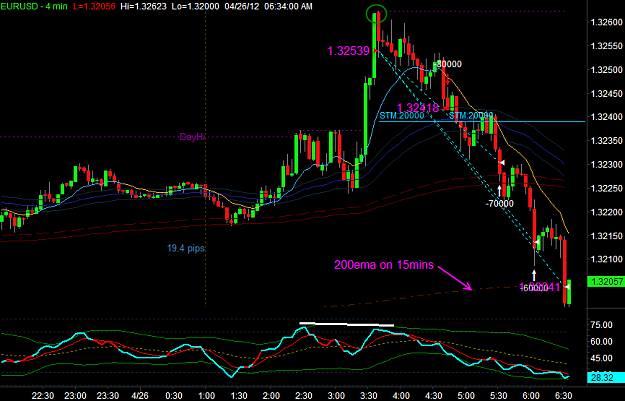The height and width of the screenshot is (401, 625).
Task: Select the EURUSD - 4 min symbol title
Action: click(x=34, y=6)
